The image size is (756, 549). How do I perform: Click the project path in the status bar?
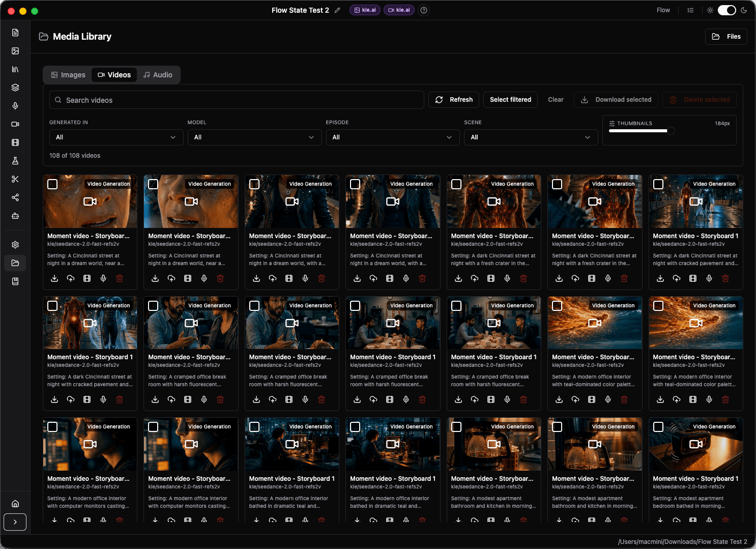682,542
